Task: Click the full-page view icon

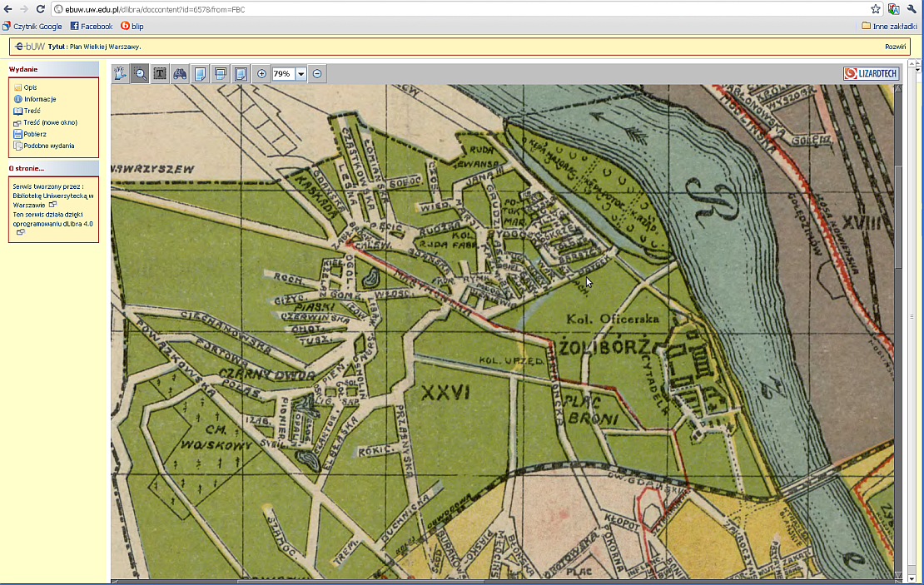Action: 241,73
